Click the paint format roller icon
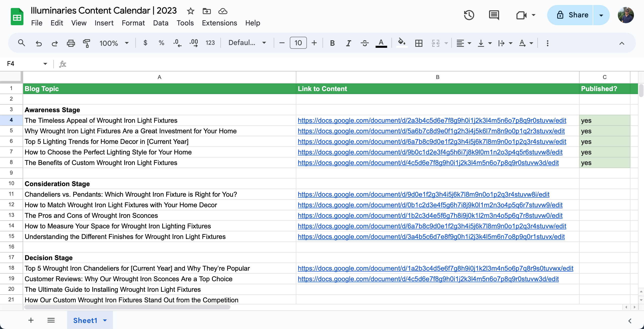Viewport: 644px width, 329px height. tap(87, 43)
